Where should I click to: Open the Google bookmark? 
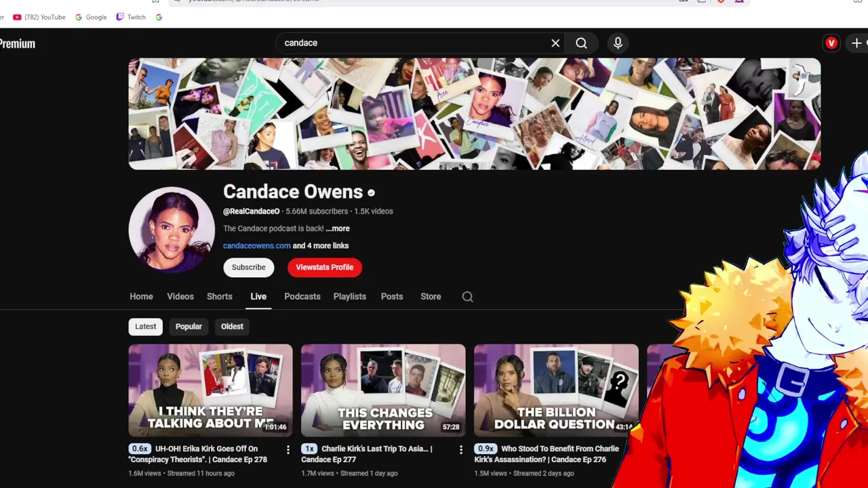coord(91,17)
